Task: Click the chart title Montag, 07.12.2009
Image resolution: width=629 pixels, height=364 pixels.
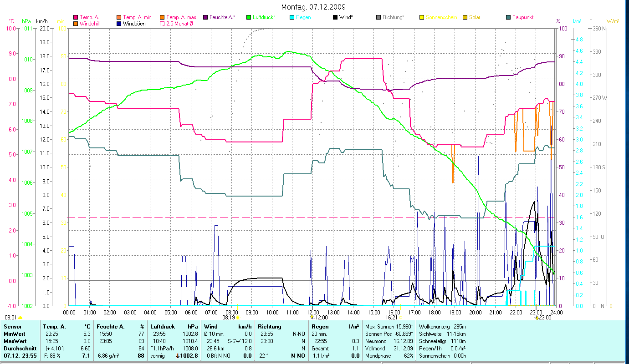Action: coord(313,7)
